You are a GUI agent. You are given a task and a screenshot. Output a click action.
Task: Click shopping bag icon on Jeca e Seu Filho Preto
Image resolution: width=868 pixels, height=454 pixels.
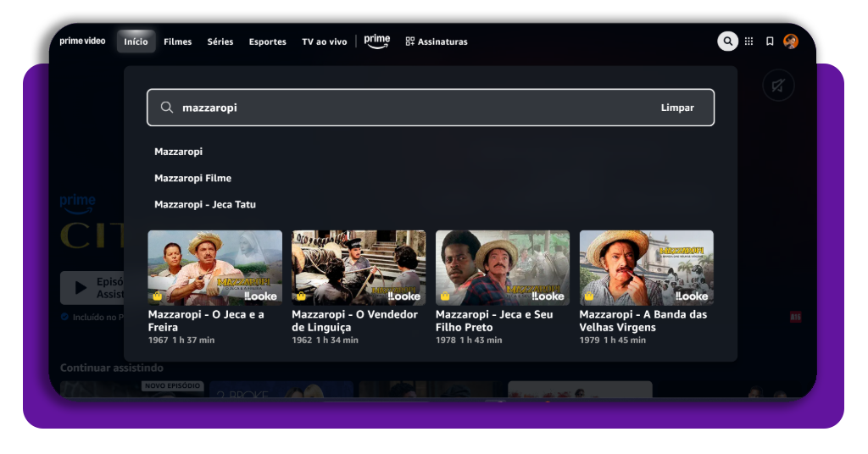pyautogui.click(x=445, y=296)
